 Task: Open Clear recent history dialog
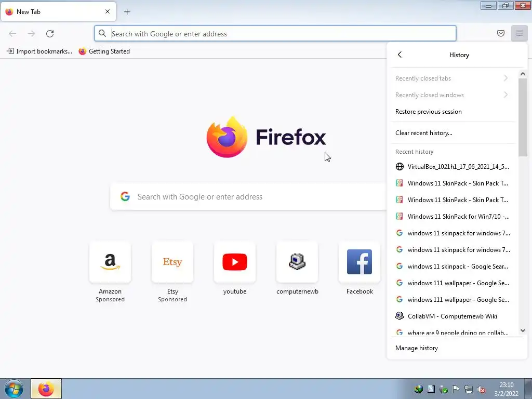pos(453,133)
